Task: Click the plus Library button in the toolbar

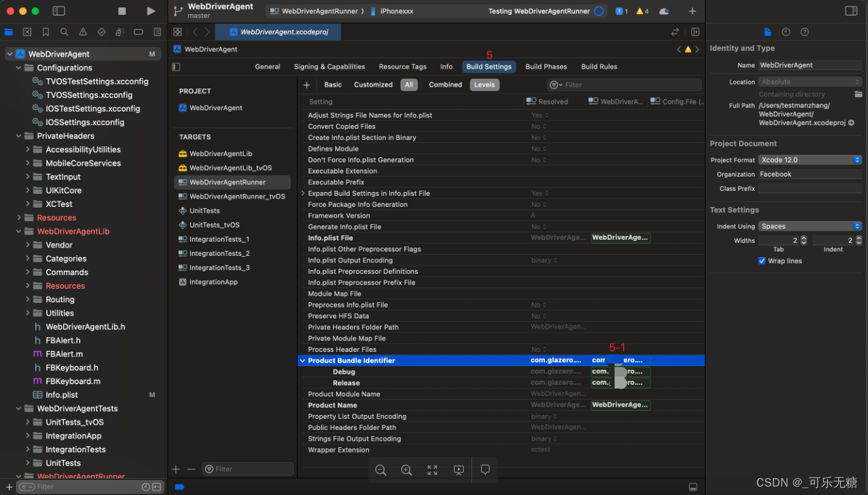Action: 692,11
